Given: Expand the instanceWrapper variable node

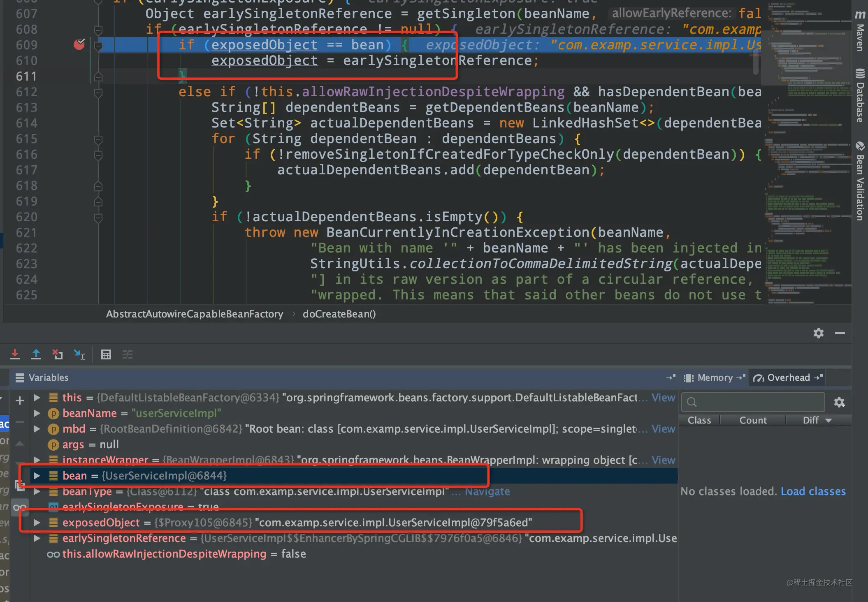Looking at the screenshot, I should click(x=37, y=460).
